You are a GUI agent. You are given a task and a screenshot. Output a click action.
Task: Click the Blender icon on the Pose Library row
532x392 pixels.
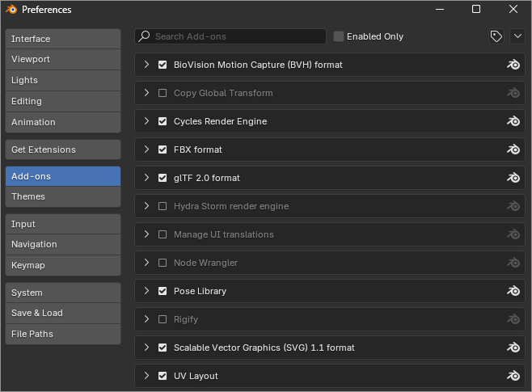[x=513, y=291]
